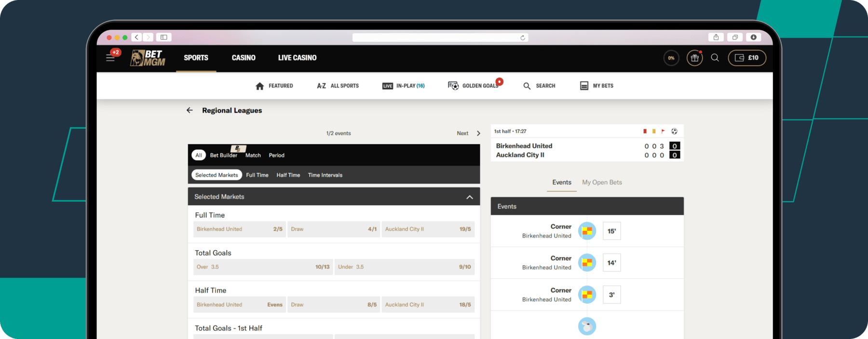Bet Half Time Birkenhead United Evens
The image size is (868, 339).
240,304
